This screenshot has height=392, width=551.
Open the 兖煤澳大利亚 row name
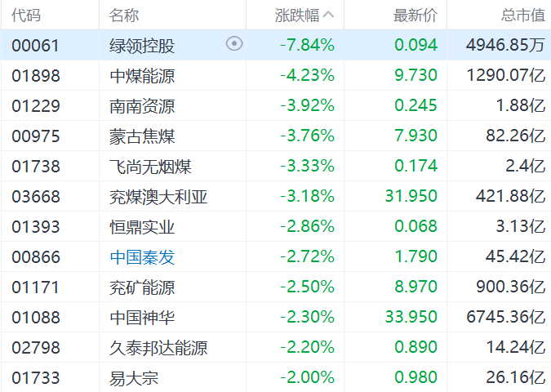[x=158, y=197]
